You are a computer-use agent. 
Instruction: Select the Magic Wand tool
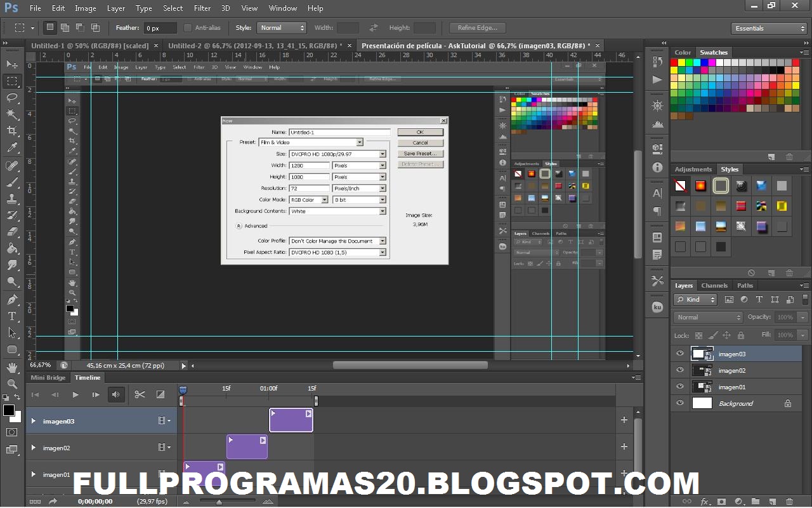point(12,114)
